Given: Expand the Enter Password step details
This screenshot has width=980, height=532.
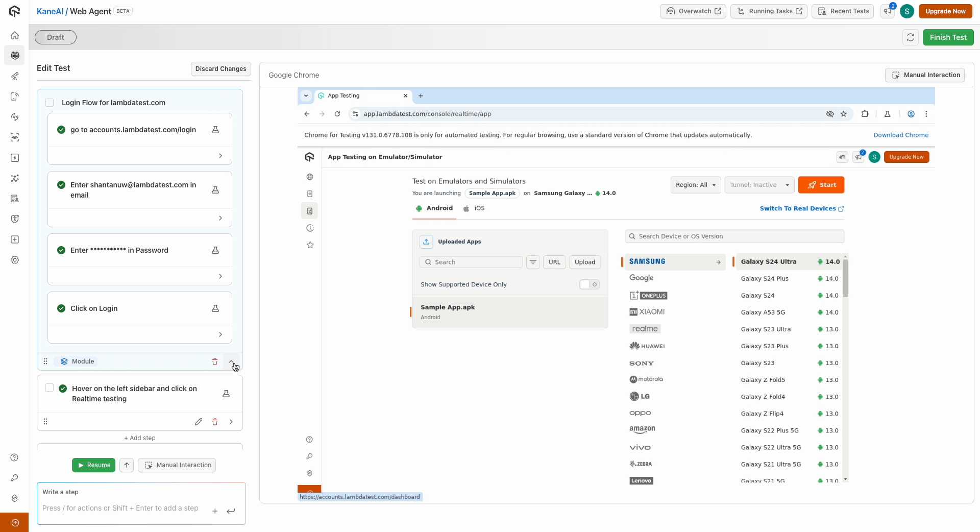Looking at the screenshot, I should click(x=220, y=276).
